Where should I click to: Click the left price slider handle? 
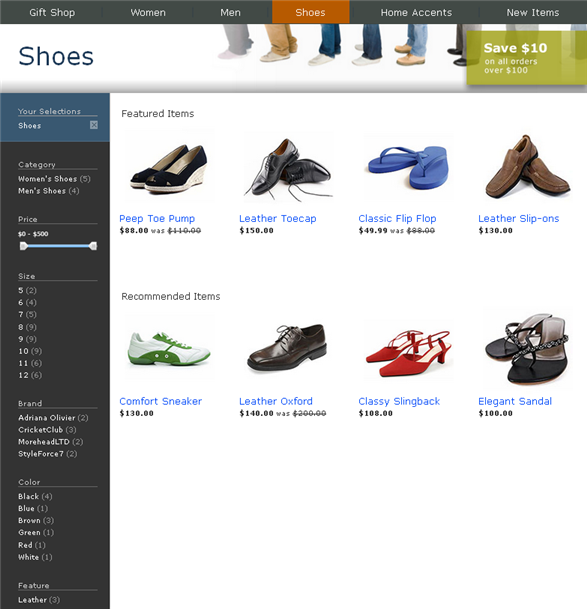pos(24,246)
